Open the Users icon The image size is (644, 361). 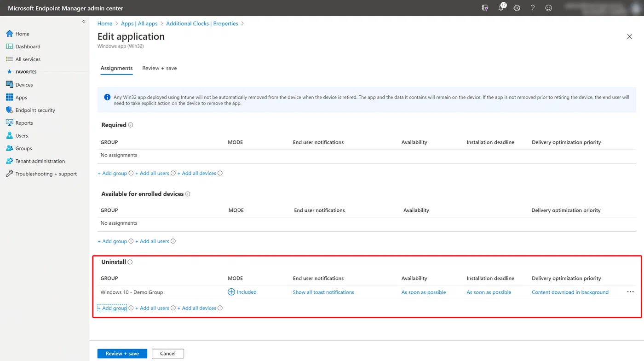9,136
